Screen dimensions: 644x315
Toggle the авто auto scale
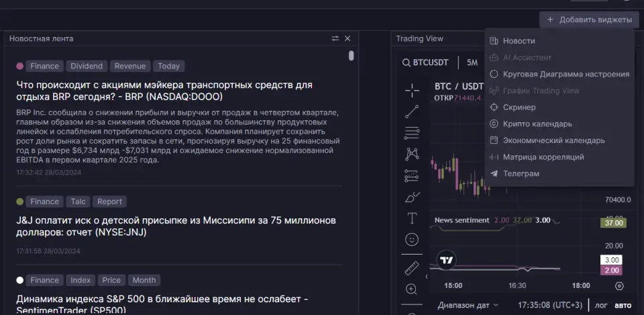623,305
